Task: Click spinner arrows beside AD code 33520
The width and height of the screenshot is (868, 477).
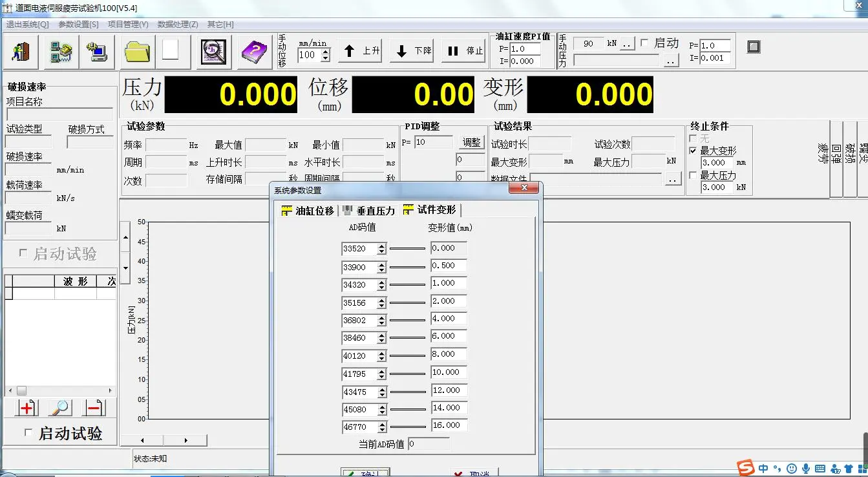Action: coord(382,248)
